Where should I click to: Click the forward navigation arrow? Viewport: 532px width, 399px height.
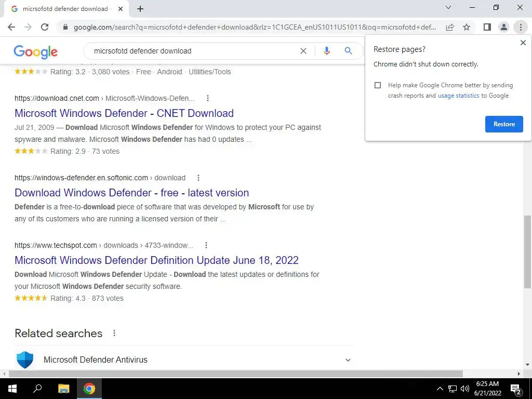pos(28,27)
